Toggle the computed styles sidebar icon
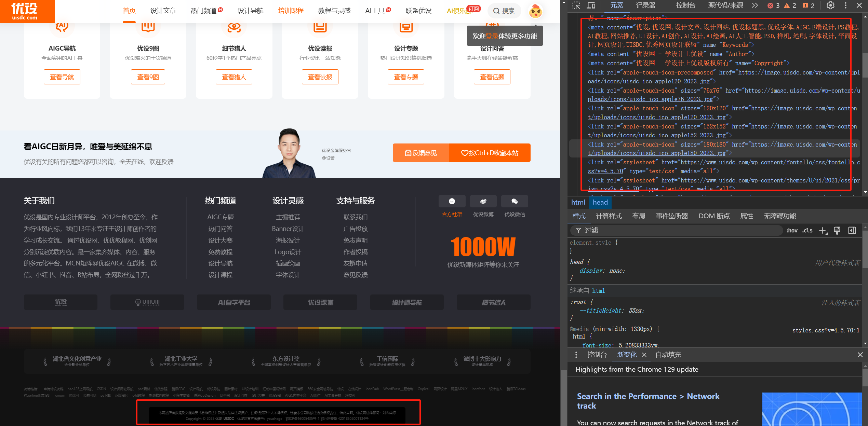Viewport: 868px width, 426px height. [x=852, y=231]
